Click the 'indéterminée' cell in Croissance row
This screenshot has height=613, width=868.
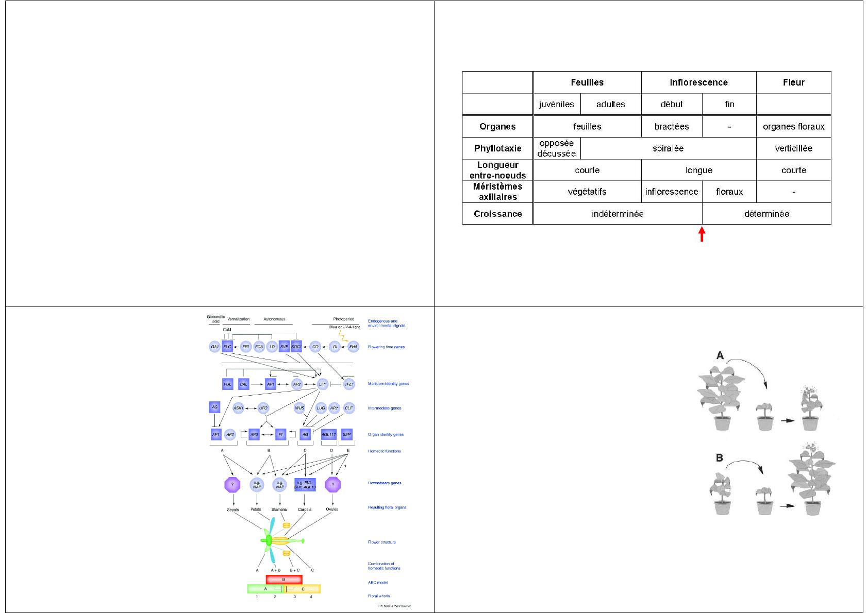click(x=617, y=214)
